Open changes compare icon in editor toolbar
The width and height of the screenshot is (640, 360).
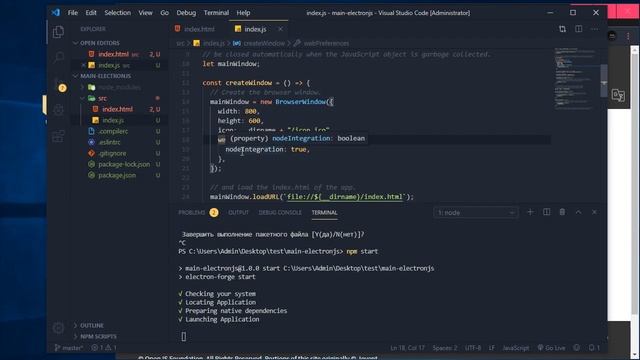(x=562, y=29)
